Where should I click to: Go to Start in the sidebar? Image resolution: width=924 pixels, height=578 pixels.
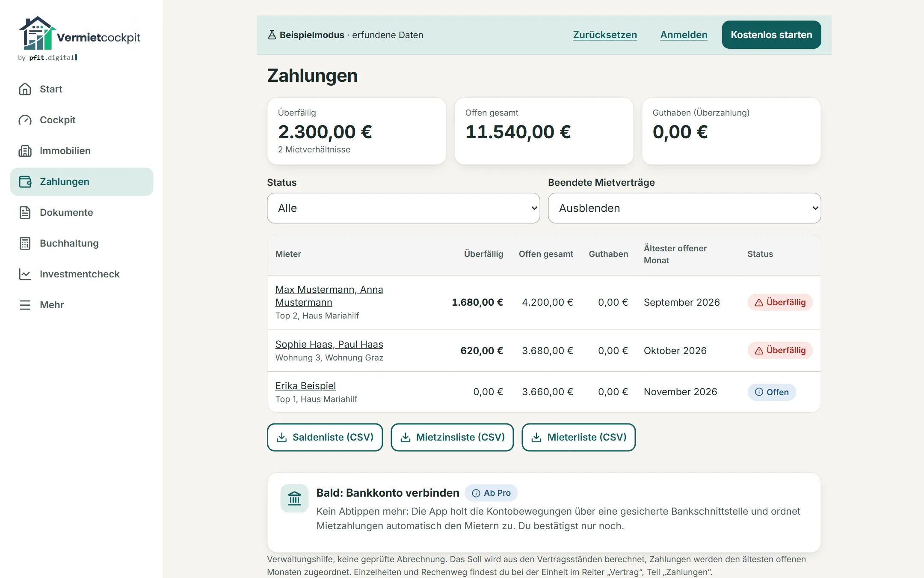click(82, 89)
